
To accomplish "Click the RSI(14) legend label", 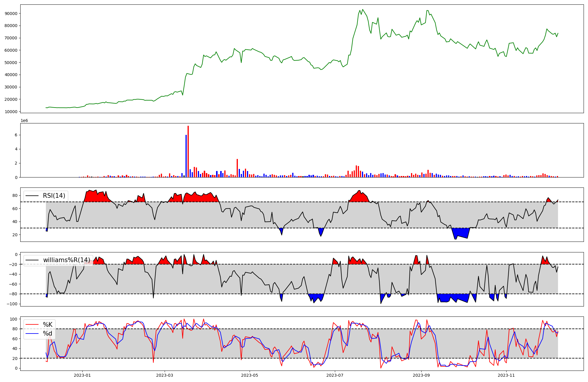I will click(x=54, y=196).
